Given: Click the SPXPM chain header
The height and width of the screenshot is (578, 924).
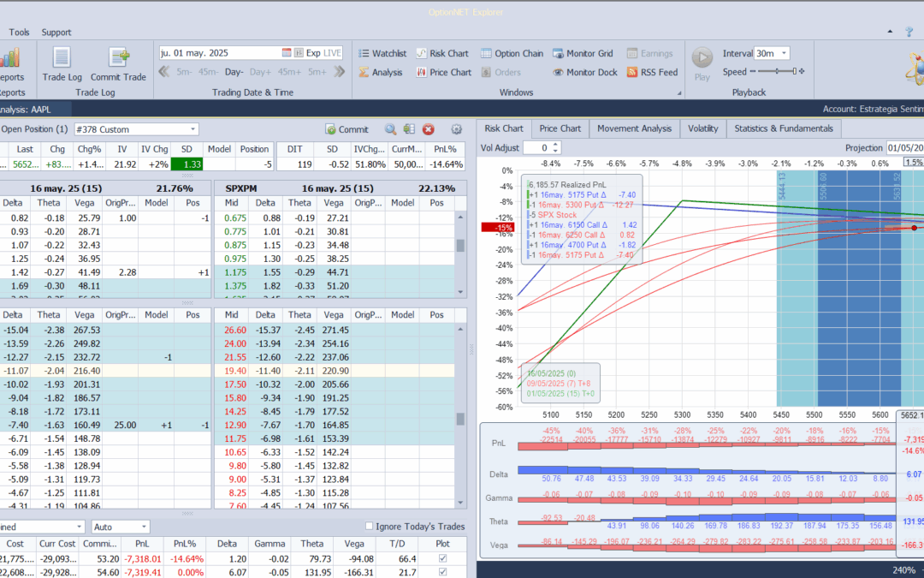Looking at the screenshot, I should point(240,188).
